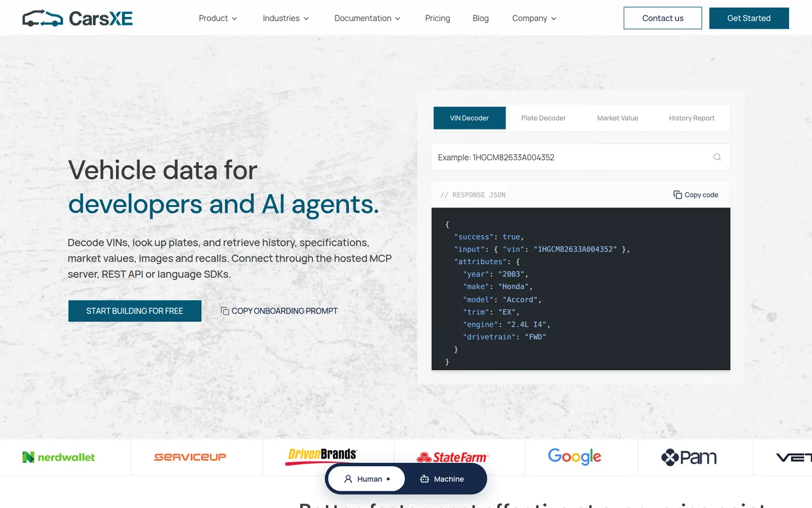
Task: Open the Pam customer logo
Action: pyautogui.click(x=689, y=457)
